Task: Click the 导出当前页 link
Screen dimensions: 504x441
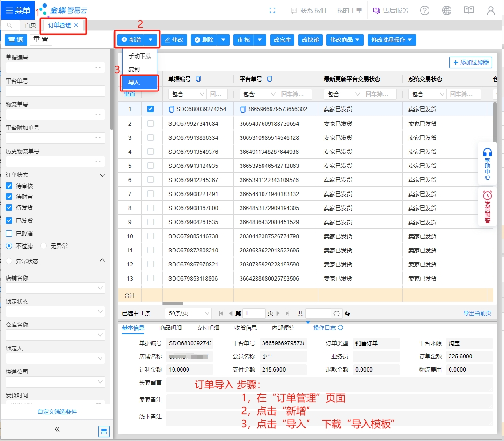Action: 477,313
